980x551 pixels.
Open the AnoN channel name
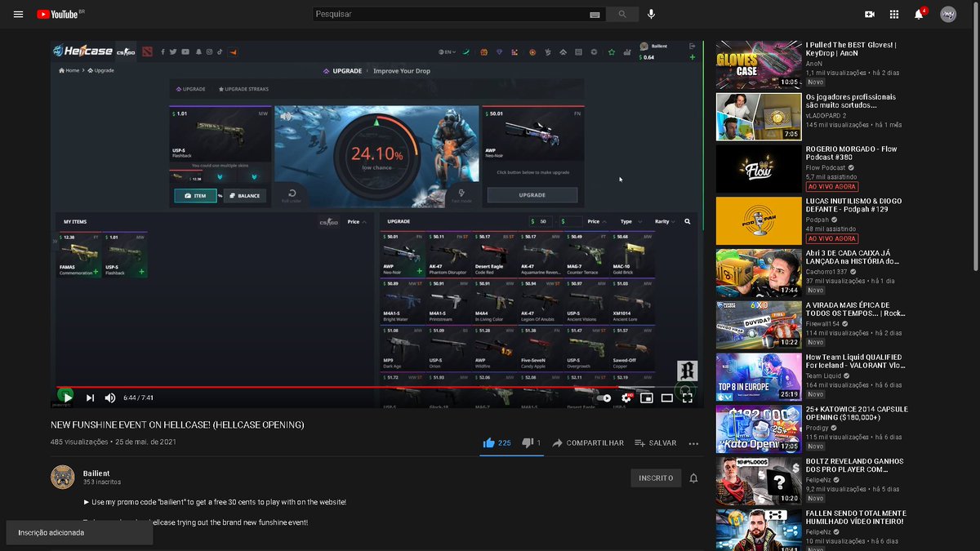click(814, 64)
